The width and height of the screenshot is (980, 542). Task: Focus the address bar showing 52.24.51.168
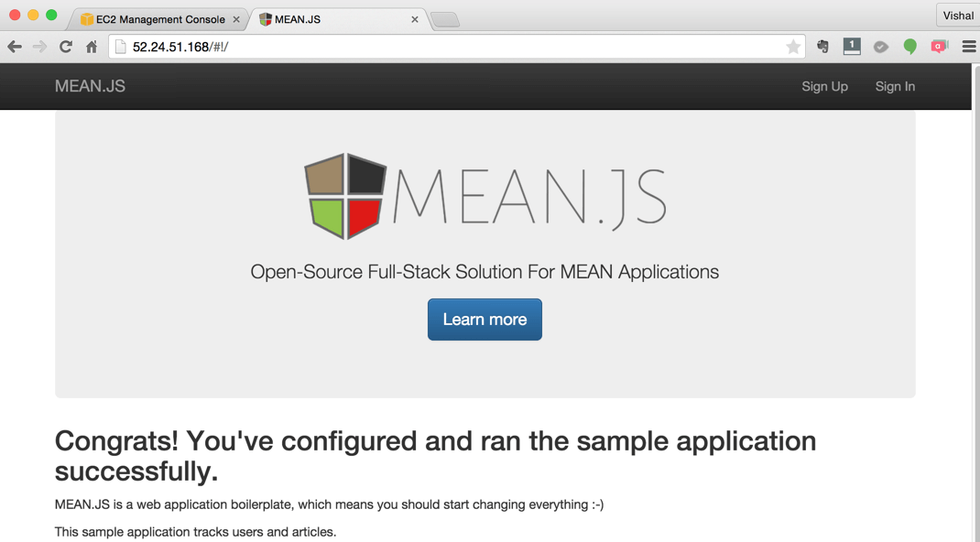456,47
